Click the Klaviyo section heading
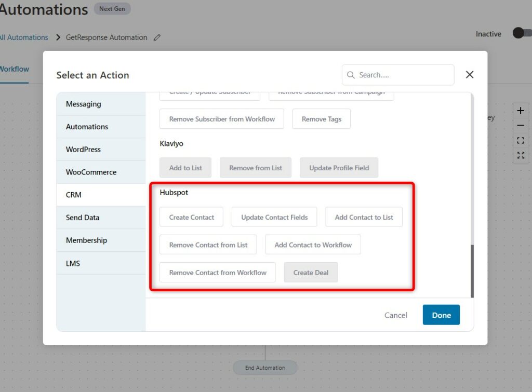Screen dimensions: 532x392 coord(171,143)
